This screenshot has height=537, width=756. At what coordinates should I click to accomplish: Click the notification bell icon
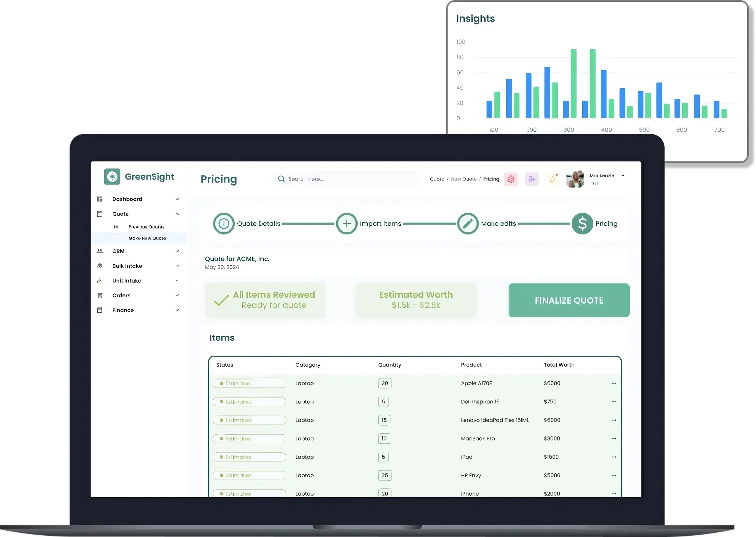(x=552, y=178)
